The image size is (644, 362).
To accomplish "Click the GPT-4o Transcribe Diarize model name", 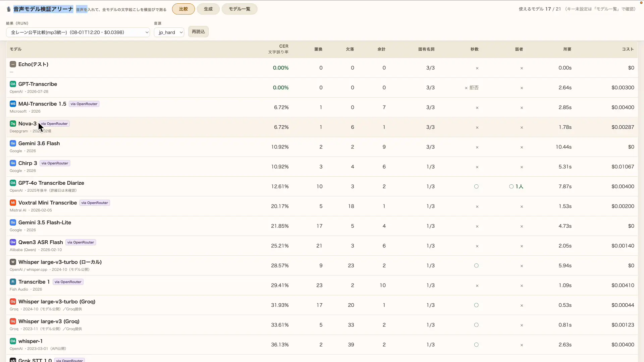I will (51, 183).
